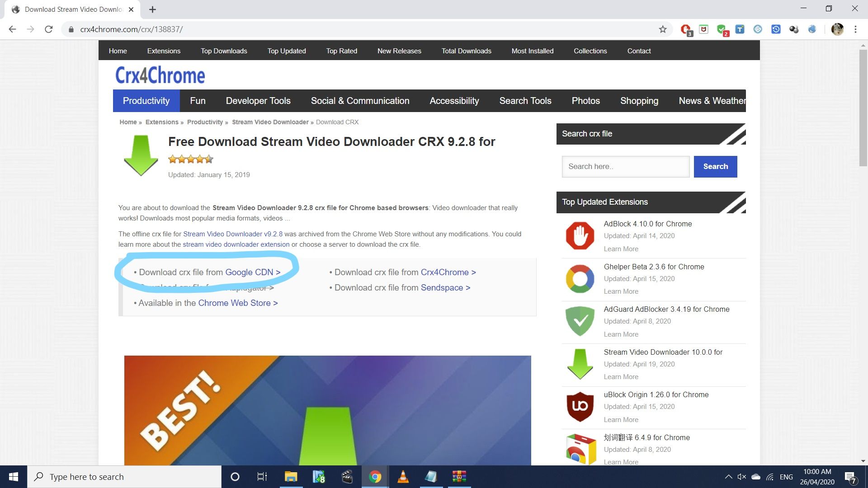Open File Explorer from the taskbar
This screenshot has width=868, height=488.
[x=291, y=477]
